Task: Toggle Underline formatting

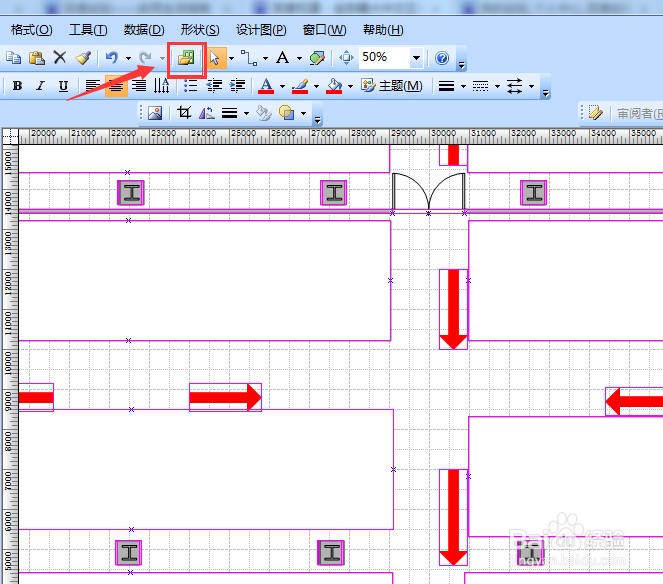Action: [63, 86]
